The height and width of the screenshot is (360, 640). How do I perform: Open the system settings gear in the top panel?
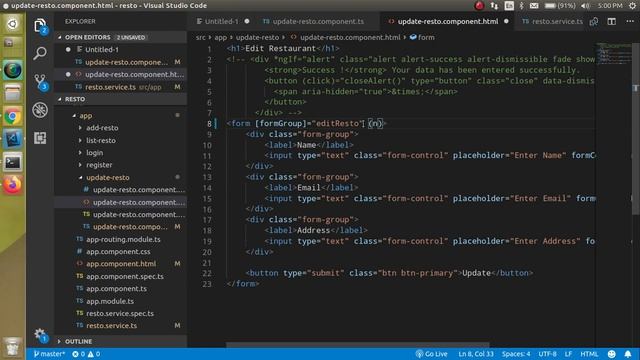coord(632,6)
